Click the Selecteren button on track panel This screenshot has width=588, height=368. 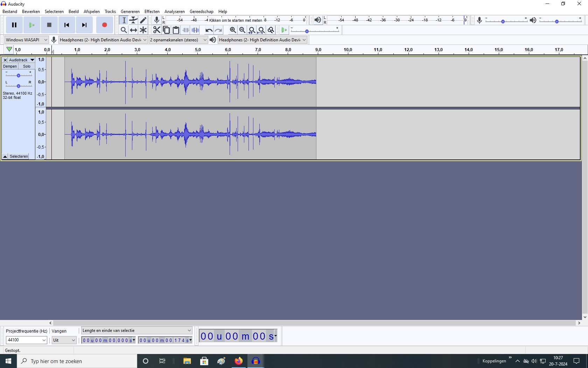point(19,156)
